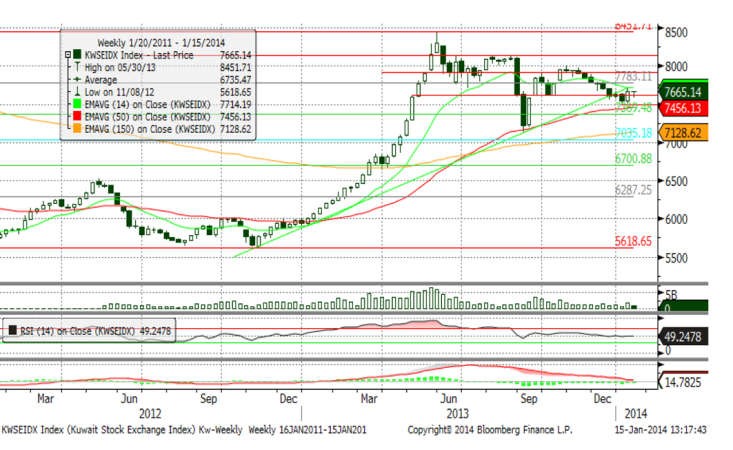
Task: Click the orange 7128.62 price tag on axis
Action: (x=683, y=133)
